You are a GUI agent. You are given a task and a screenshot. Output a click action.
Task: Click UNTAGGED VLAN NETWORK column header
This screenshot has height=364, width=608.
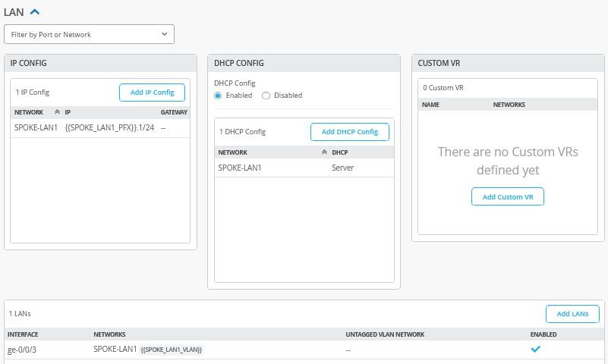pos(385,334)
